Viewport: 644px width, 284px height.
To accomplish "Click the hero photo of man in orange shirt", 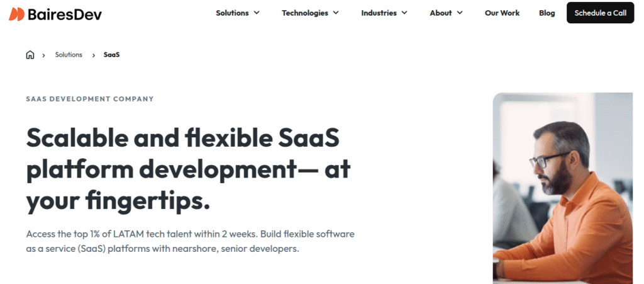I will (x=563, y=188).
